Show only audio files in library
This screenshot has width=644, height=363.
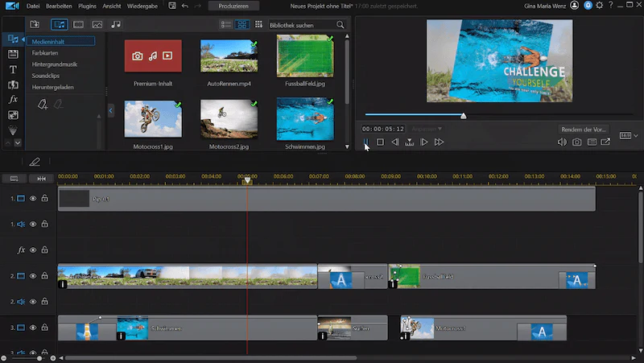(x=116, y=25)
